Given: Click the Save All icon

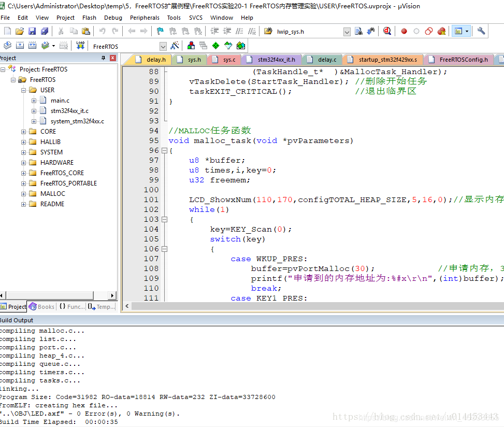Looking at the screenshot, I should pyautogui.click(x=45, y=31).
